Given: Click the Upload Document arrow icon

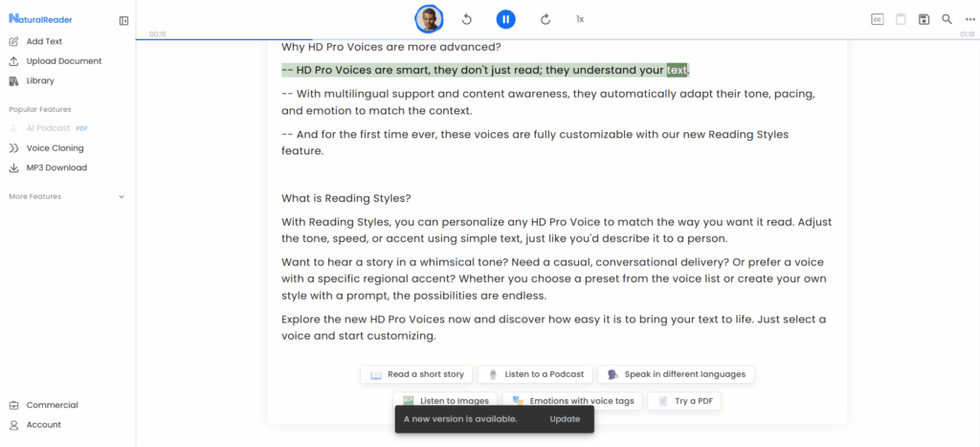Looking at the screenshot, I should pos(13,61).
